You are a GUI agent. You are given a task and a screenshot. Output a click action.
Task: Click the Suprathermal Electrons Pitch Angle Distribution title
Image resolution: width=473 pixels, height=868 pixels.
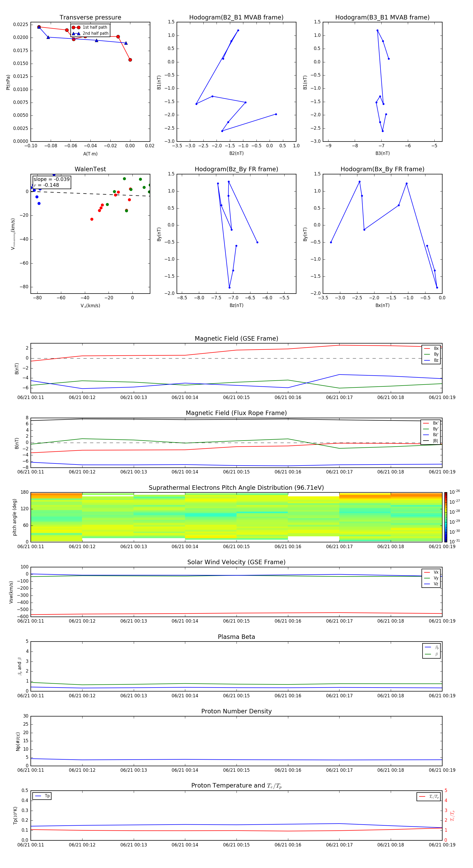tap(236, 488)
